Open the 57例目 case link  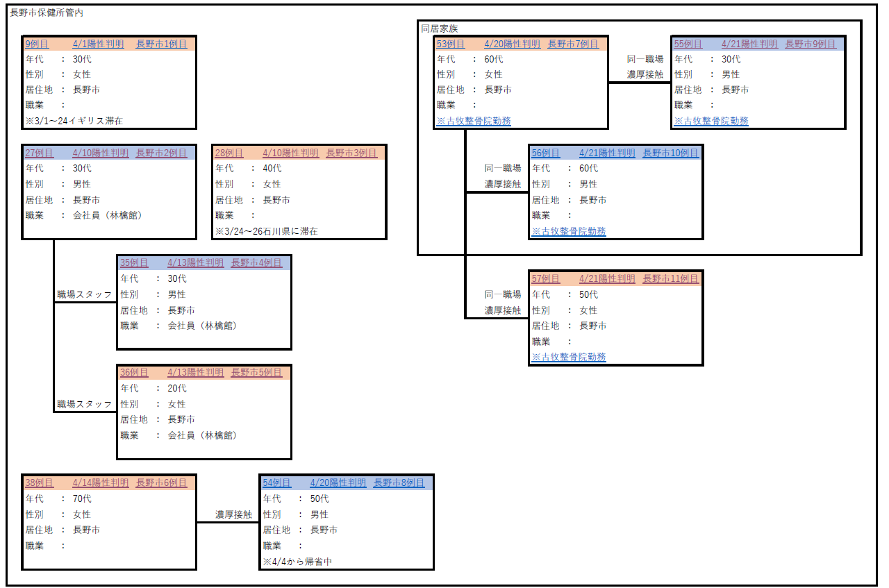coord(546,278)
